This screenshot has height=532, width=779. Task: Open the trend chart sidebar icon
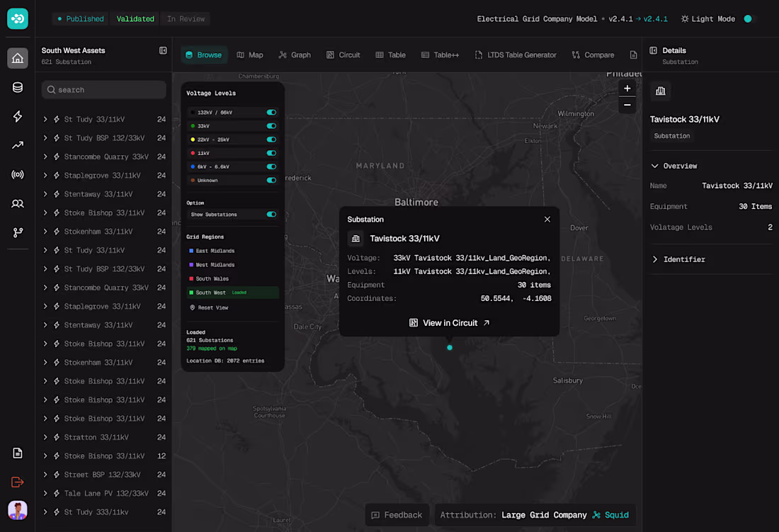(18, 145)
